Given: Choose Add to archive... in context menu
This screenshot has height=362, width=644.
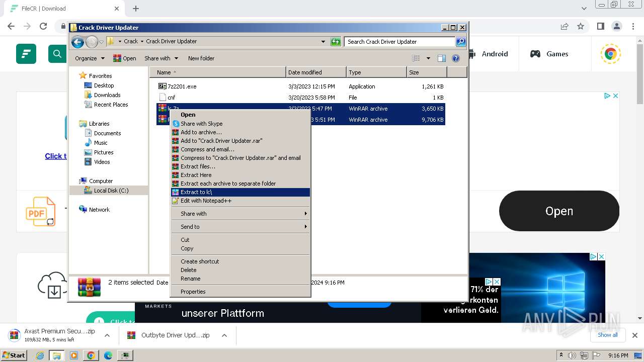Looking at the screenshot, I should point(240,132).
